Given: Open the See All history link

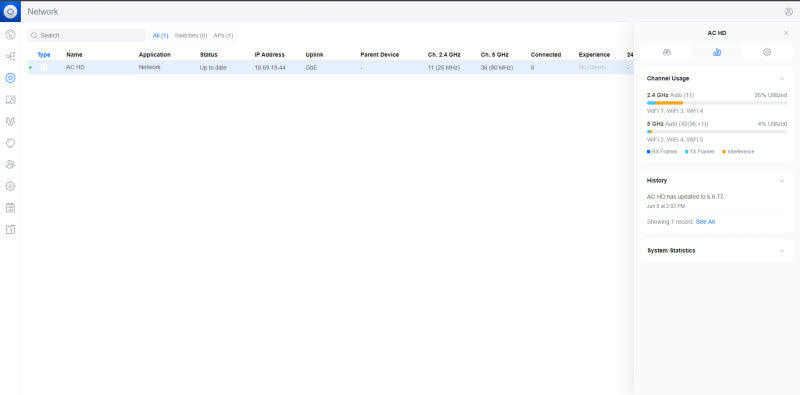Looking at the screenshot, I should tap(705, 222).
